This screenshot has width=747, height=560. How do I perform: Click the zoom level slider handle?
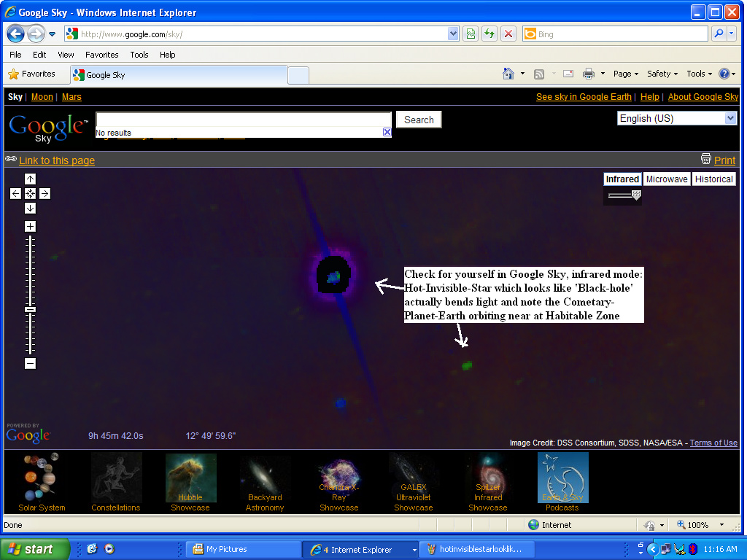[x=30, y=309]
